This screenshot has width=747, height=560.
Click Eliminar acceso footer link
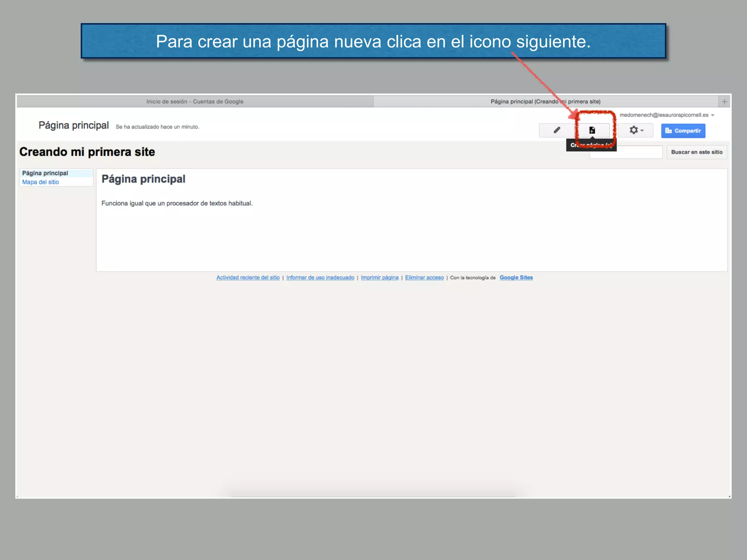click(425, 277)
